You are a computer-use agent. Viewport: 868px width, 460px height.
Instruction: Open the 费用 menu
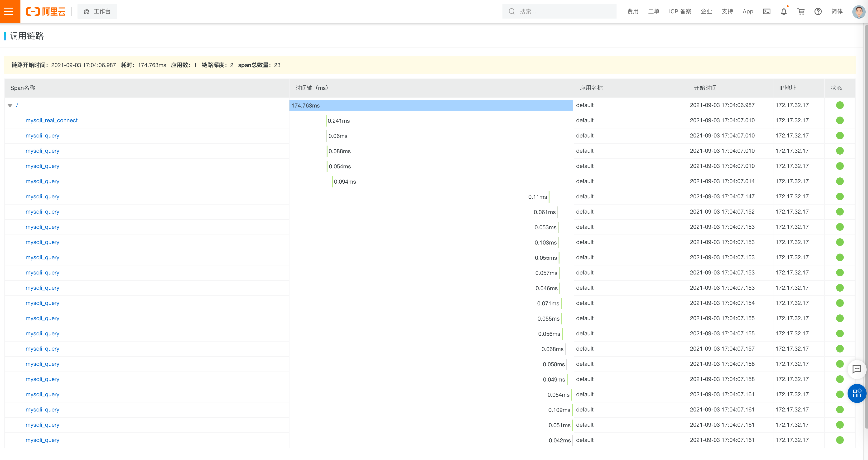click(x=632, y=11)
